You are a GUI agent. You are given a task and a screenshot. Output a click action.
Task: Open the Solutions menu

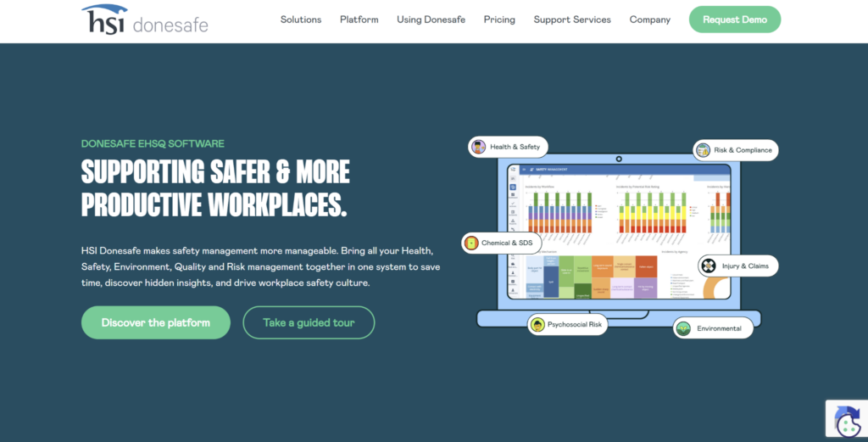click(x=301, y=20)
